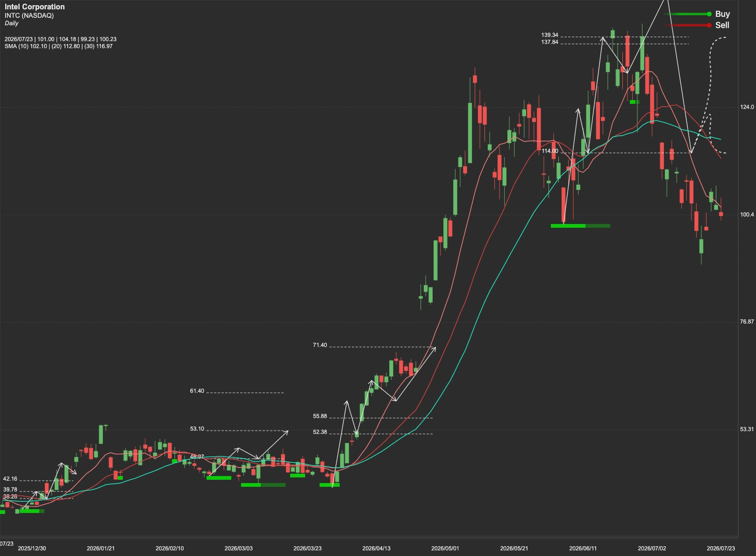Click the Buy legend label
Viewport: 756px width, 556px height.
(722, 14)
